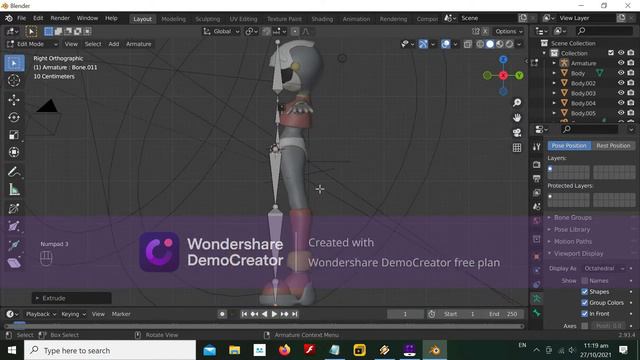Viewport: 640px width, 360px height.
Task: Open the Playback menu
Action: coord(40,314)
